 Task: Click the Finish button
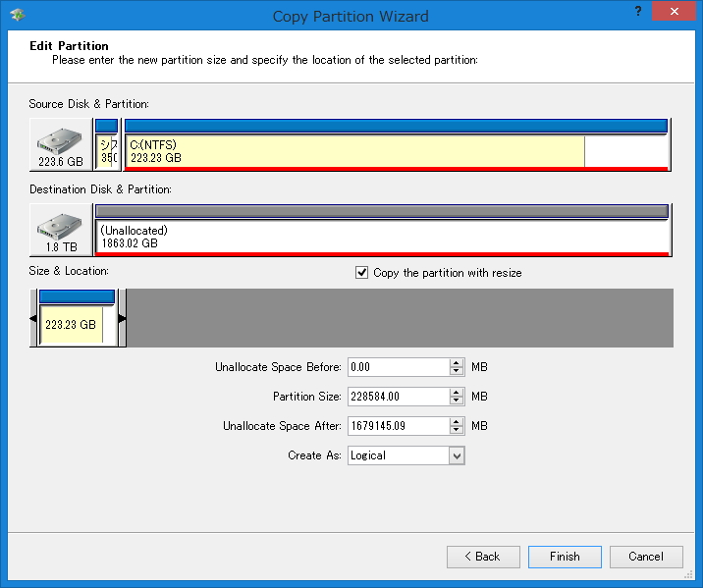point(565,557)
